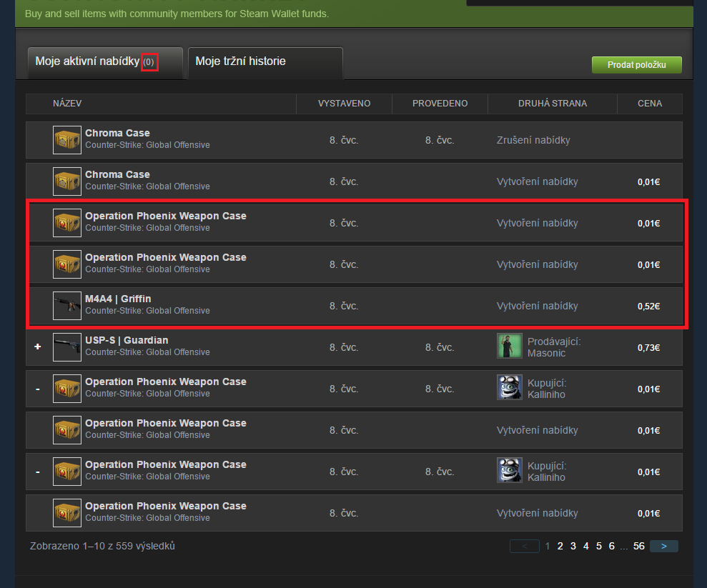Click the DRUHÁ STRANA column header

click(x=553, y=103)
